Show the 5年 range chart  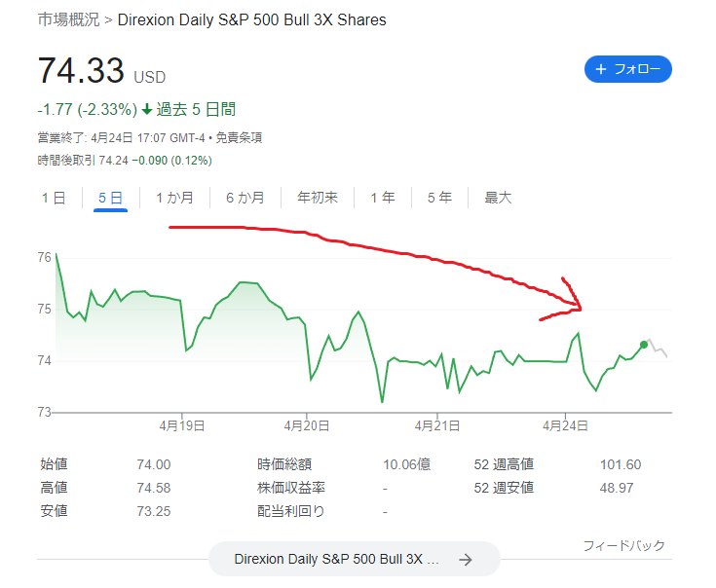pyautogui.click(x=439, y=198)
